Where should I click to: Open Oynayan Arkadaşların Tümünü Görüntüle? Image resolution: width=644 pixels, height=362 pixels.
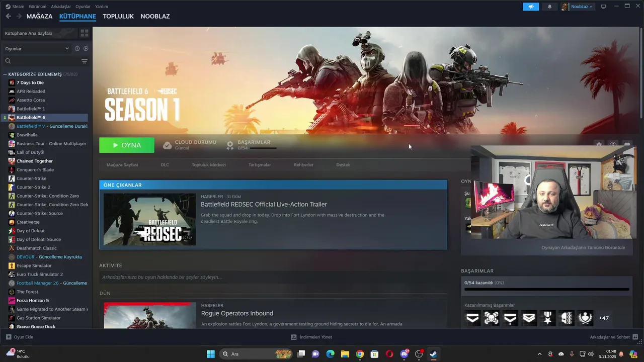pos(583,247)
